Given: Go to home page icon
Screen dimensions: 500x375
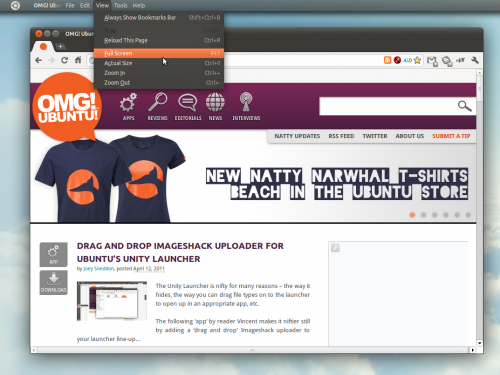Looking at the screenshot, I should tap(78, 60).
